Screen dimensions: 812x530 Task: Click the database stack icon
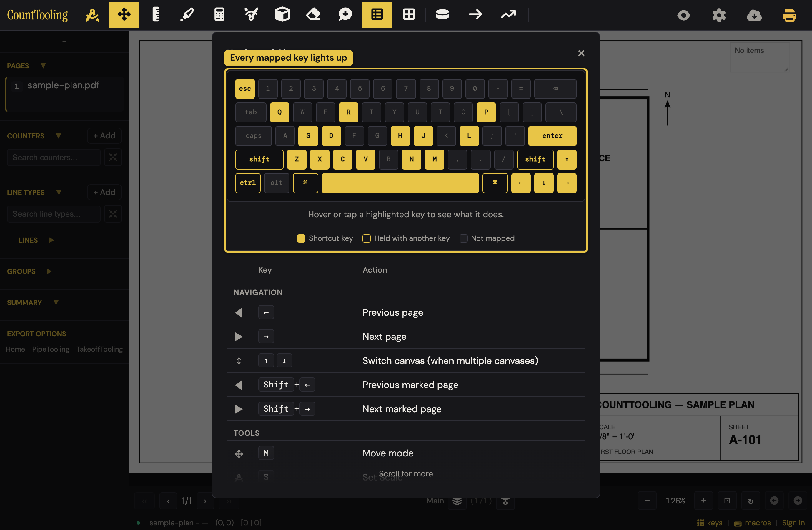point(442,15)
